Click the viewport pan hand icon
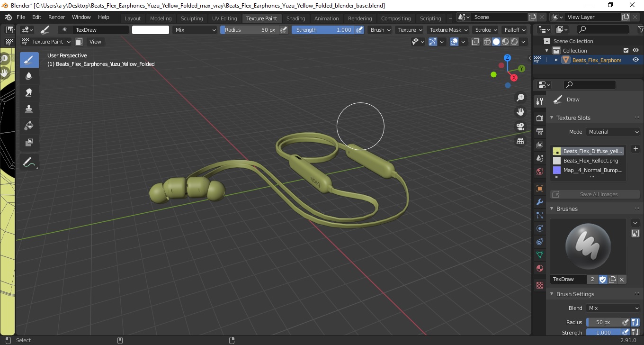 coord(520,112)
